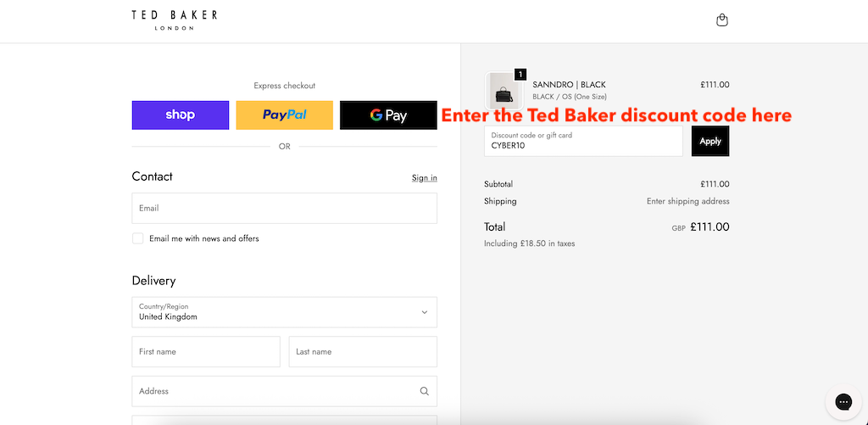
Task: Click the SANNDRO | BLACK product name
Action: pos(569,85)
